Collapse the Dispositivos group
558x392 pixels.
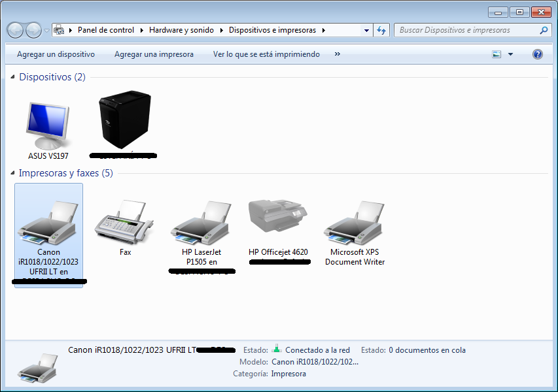click(13, 76)
